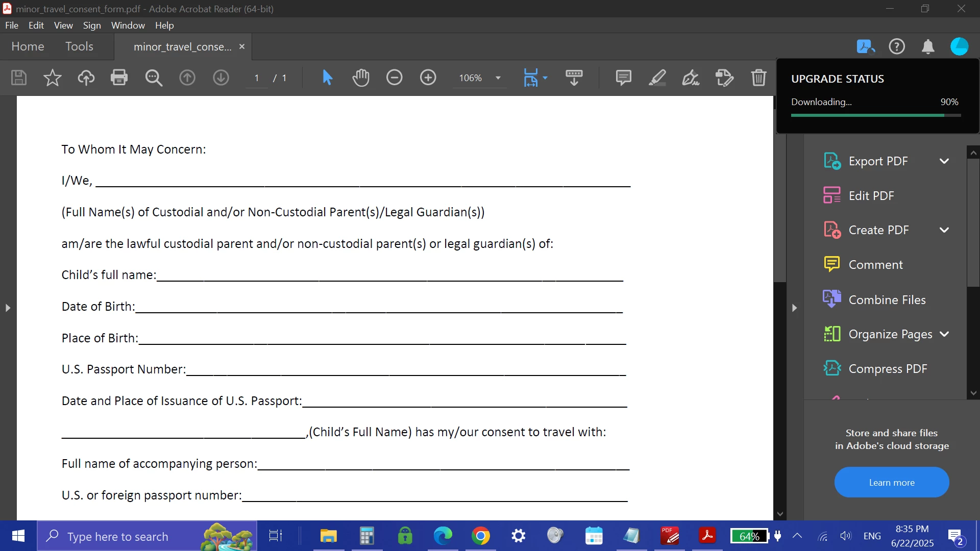
Task: Click the Zoom in plus icon
Action: tap(428, 78)
